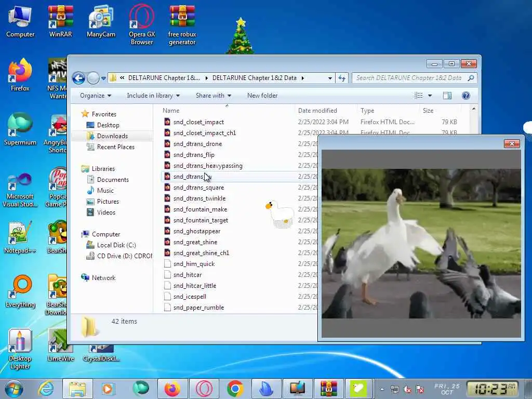The width and height of the screenshot is (532, 399).
Task: Select Desktop under Favorites
Action: (x=108, y=125)
